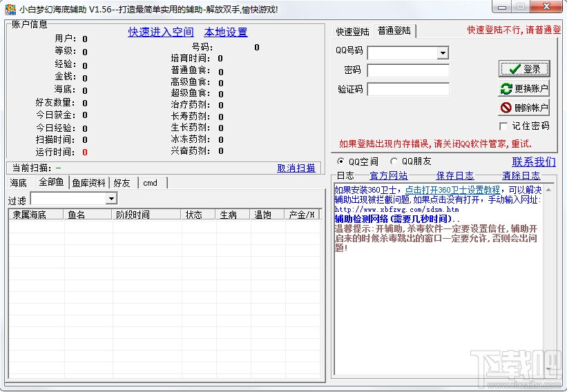
Task: Click the 辅助检测网络 log line
Action: click(x=397, y=219)
